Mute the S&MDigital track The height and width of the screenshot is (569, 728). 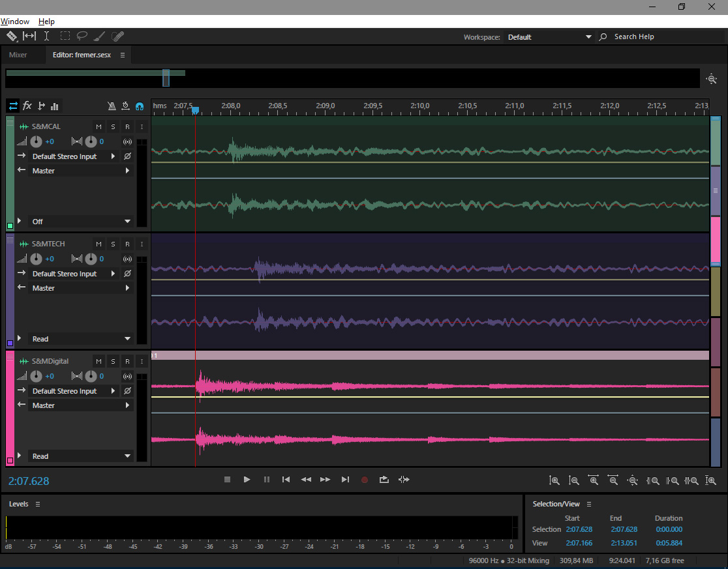[99, 361]
